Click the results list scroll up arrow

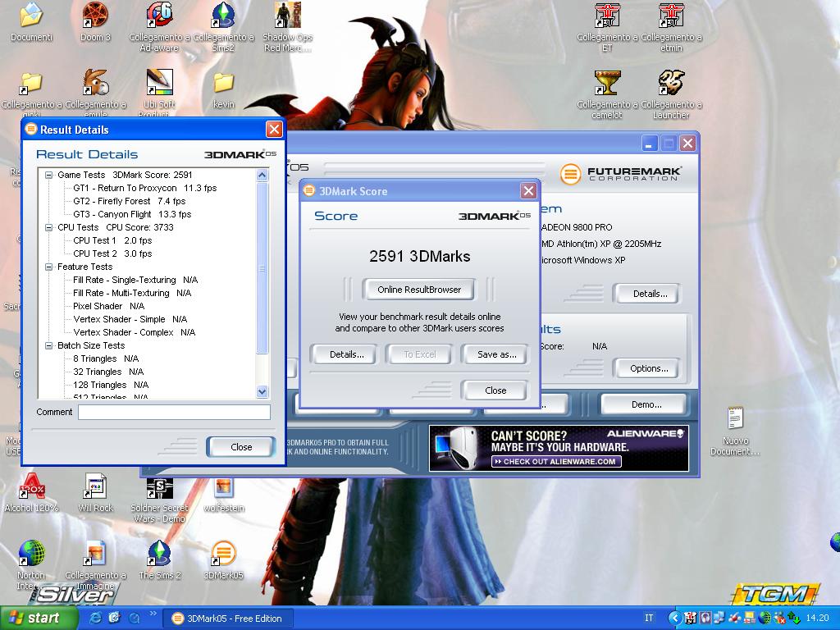[262, 175]
